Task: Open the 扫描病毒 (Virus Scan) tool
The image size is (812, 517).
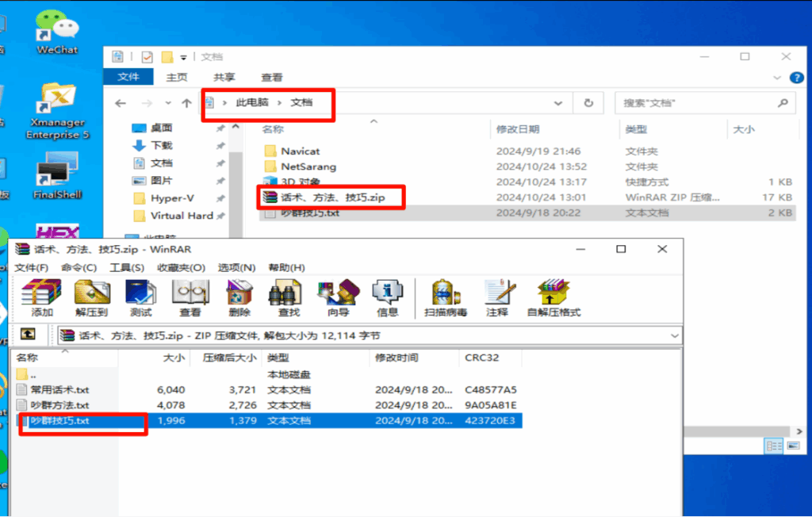Action: [444, 299]
